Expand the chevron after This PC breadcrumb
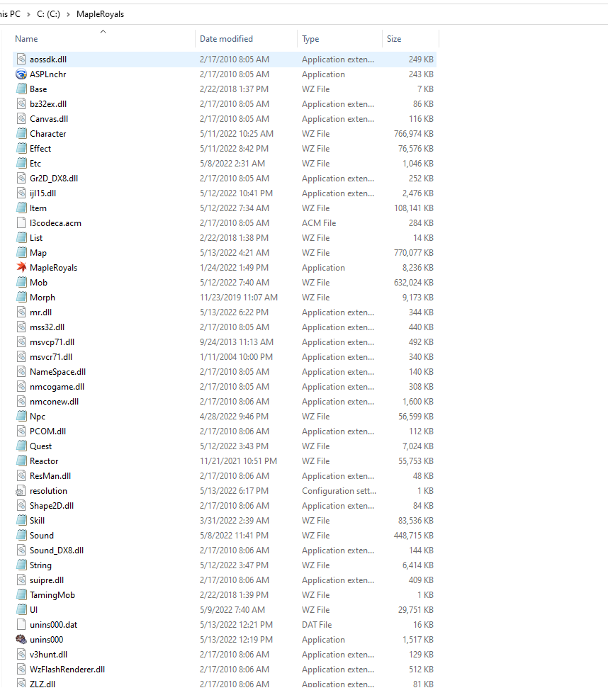The width and height of the screenshot is (608, 700). click(28, 14)
